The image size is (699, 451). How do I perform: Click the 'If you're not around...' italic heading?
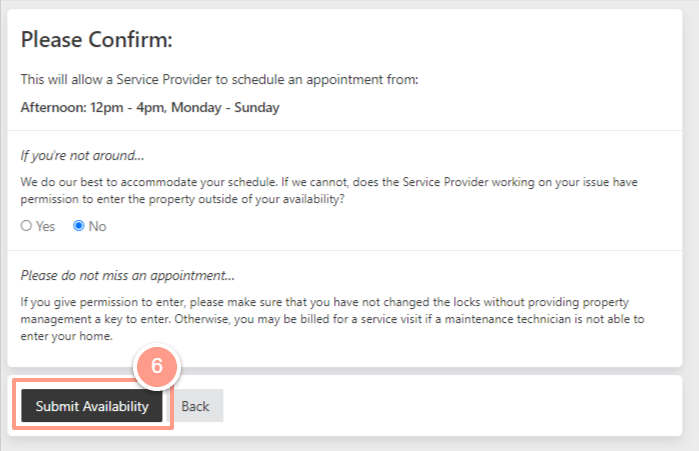click(82, 156)
